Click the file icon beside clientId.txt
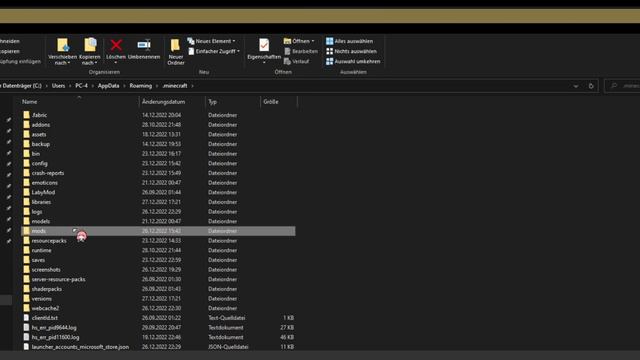Viewport: 640px width, 360px height. click(x=27, y=318)
